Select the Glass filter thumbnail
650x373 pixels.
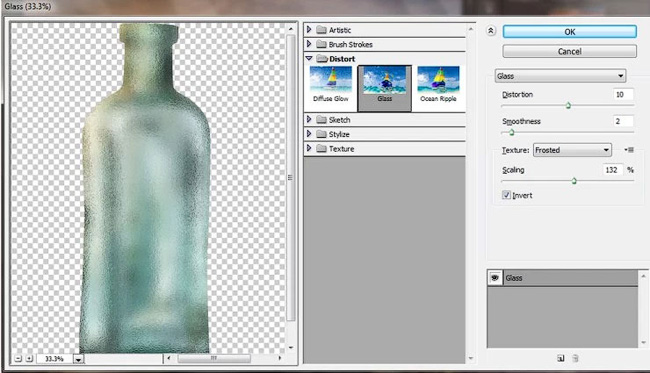click(x=385, y=88)
